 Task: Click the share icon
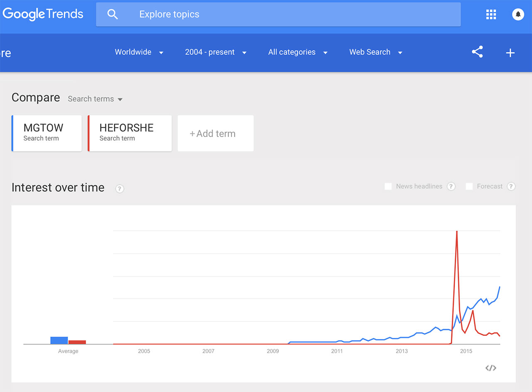477,52
